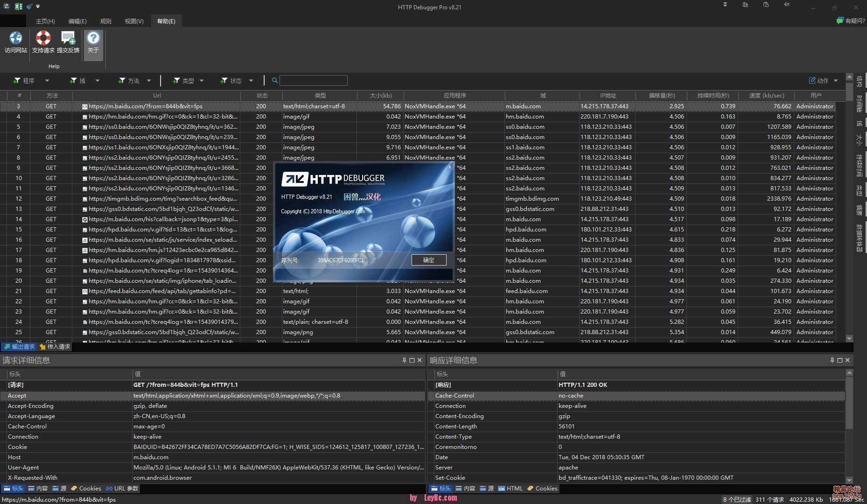Click the paste clipboard icon in the title bar

[x=766, y=5]
